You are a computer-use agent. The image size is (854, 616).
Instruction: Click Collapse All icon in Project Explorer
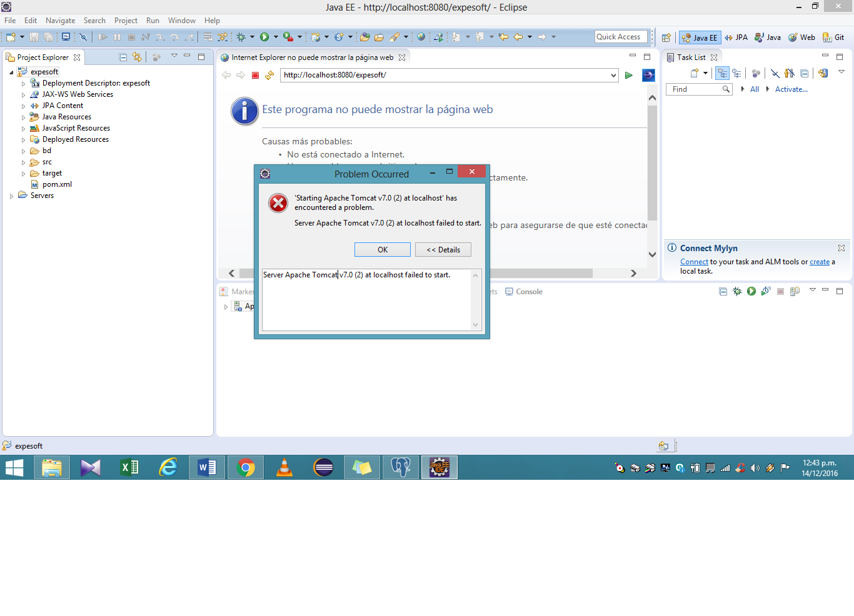(x=123, y=57)
